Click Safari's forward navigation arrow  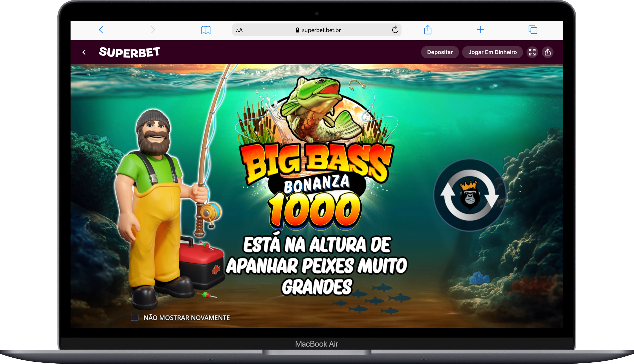153,30
